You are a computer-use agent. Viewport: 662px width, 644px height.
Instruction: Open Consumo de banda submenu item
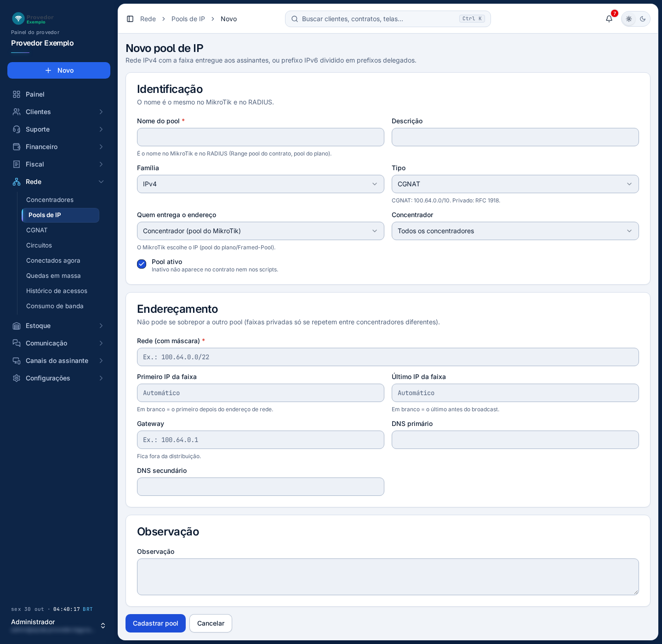click(55, 306)
